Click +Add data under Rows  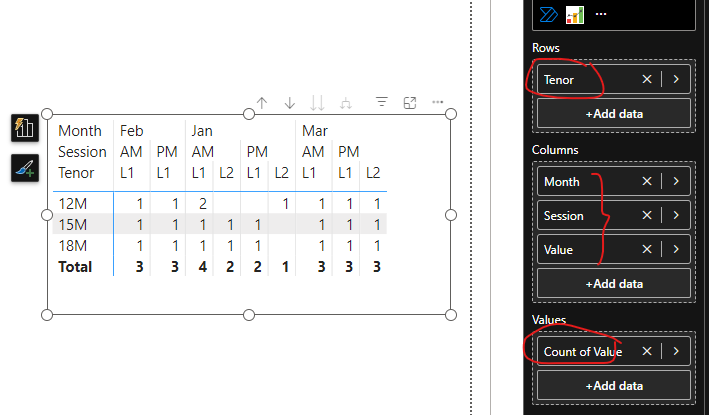click(614, 113)
